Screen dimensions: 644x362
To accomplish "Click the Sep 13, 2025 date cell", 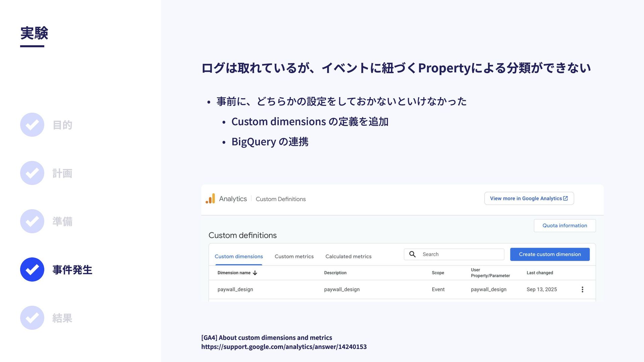I will [542, 289].
